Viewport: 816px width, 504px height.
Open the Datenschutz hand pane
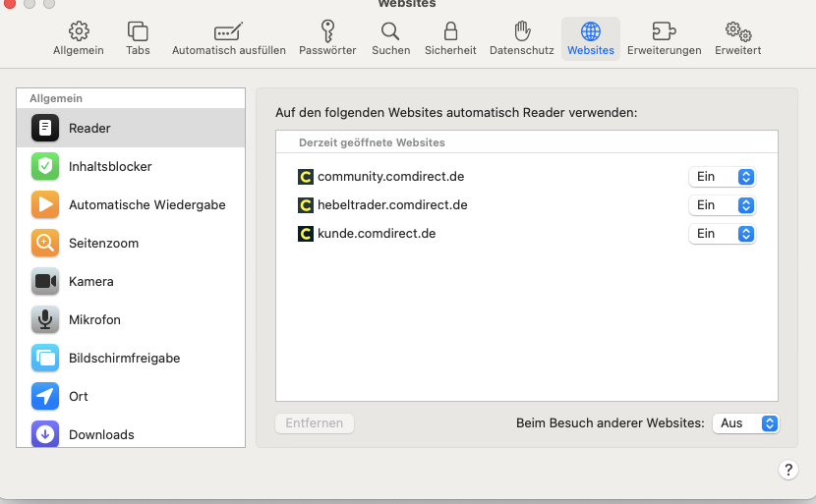point(521,39)
